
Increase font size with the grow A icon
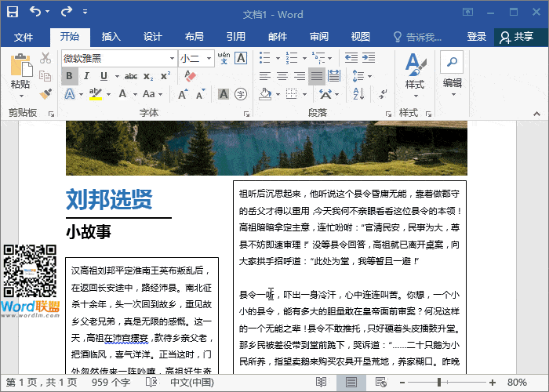click(183, 94)
